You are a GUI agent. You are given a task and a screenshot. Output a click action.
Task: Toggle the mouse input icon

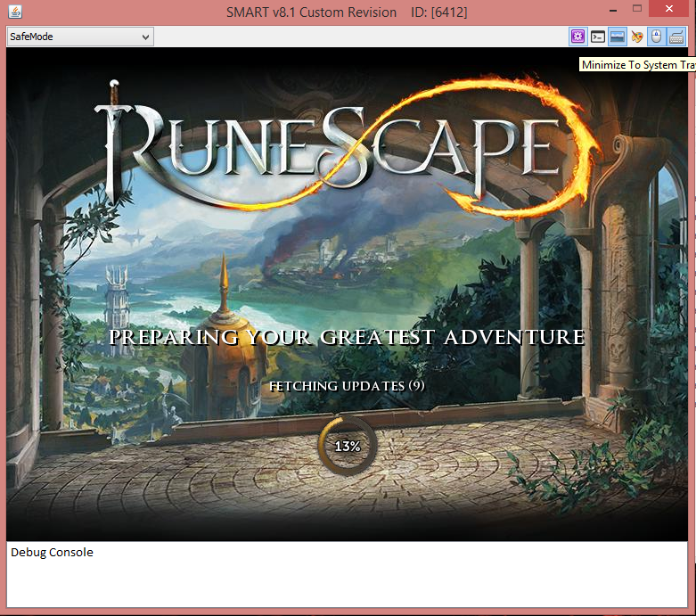(x=656, y=37)
